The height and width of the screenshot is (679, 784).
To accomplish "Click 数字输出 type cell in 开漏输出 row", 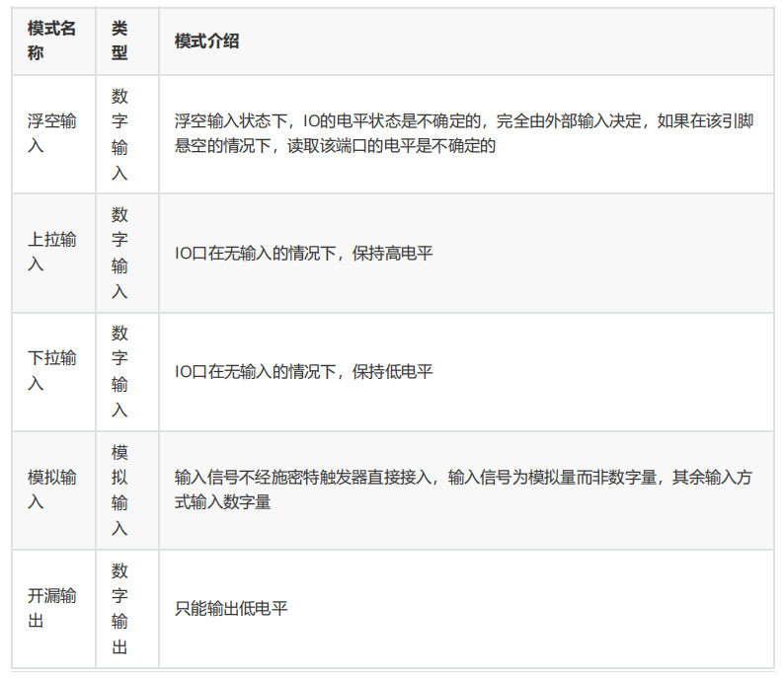I will (x=127, y=609).
